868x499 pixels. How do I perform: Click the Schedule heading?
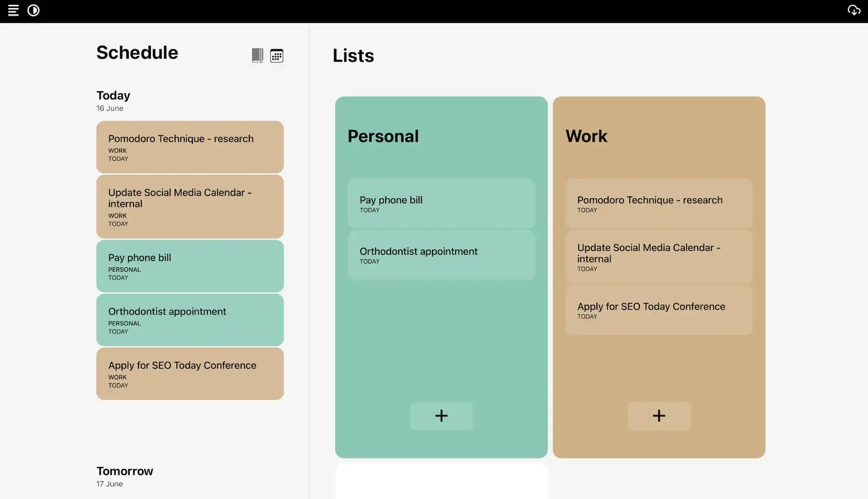coord(137,53)
